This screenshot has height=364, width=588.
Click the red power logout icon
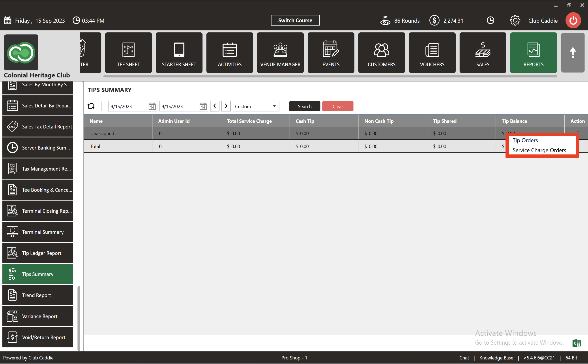coord(573,20)
